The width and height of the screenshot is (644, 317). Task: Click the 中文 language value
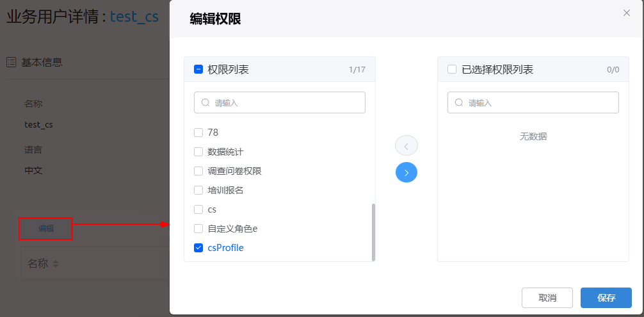[34, 170]
